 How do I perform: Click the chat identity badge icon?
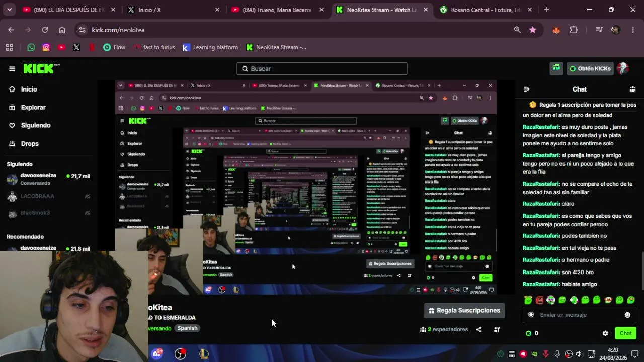click(531, 315)
